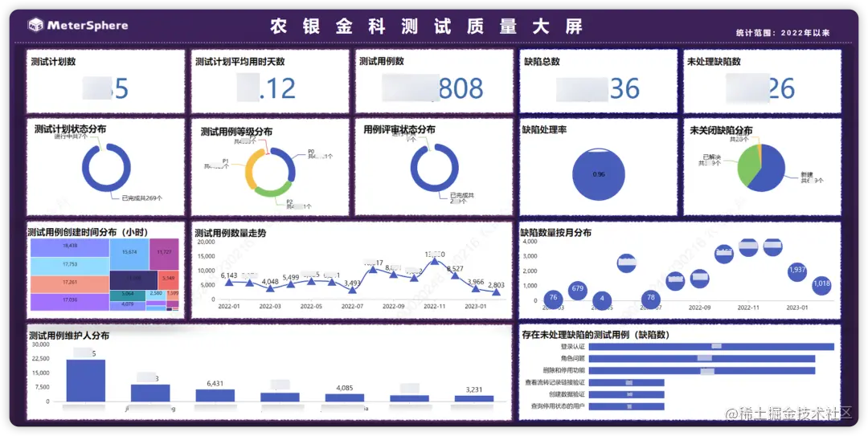Select the bubble labeled 679
Image resolution: width=868 pixels, height=436 pixels.
577,289
